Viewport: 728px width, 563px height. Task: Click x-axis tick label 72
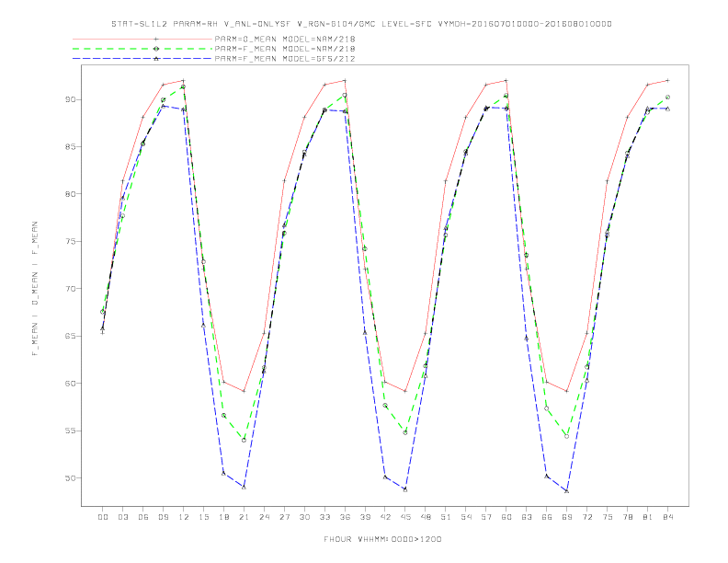pyautogui.click(x=587, y=517)
